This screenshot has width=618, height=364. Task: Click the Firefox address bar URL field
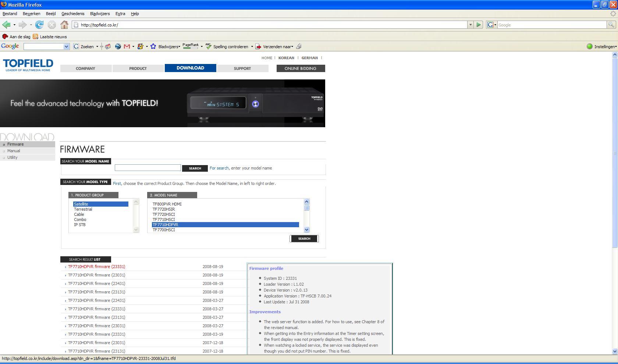pyautogui.click(x=270, y=25)
